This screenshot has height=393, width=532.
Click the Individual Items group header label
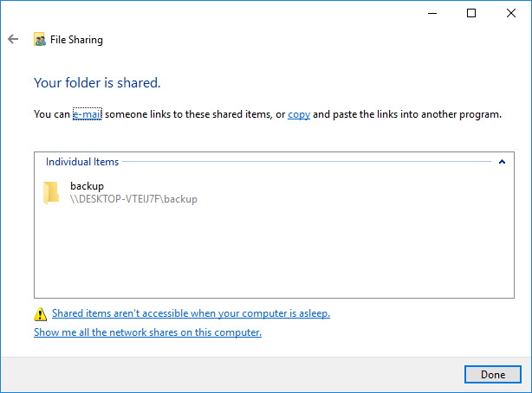[82, 162]
